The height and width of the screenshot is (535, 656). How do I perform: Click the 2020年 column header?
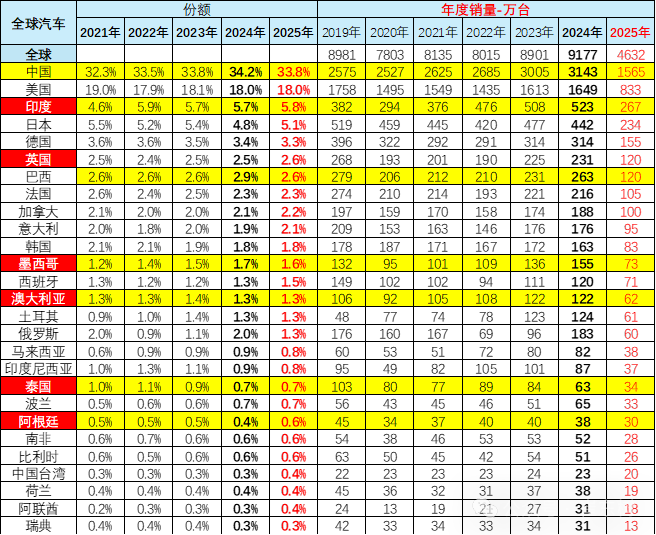390,32
